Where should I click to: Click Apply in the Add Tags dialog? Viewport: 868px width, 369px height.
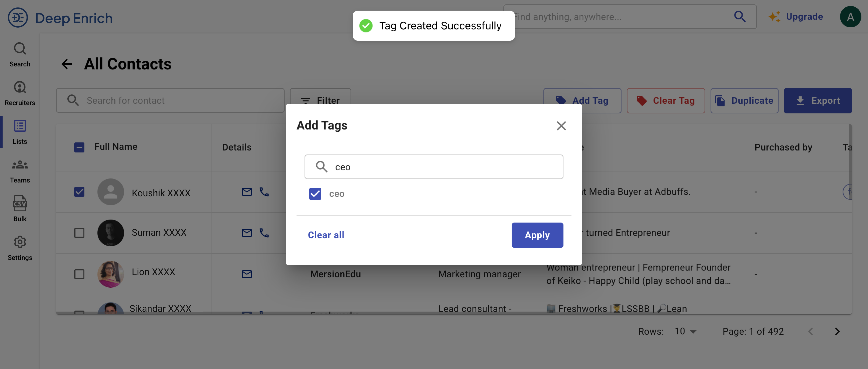(x=537, y=235)
